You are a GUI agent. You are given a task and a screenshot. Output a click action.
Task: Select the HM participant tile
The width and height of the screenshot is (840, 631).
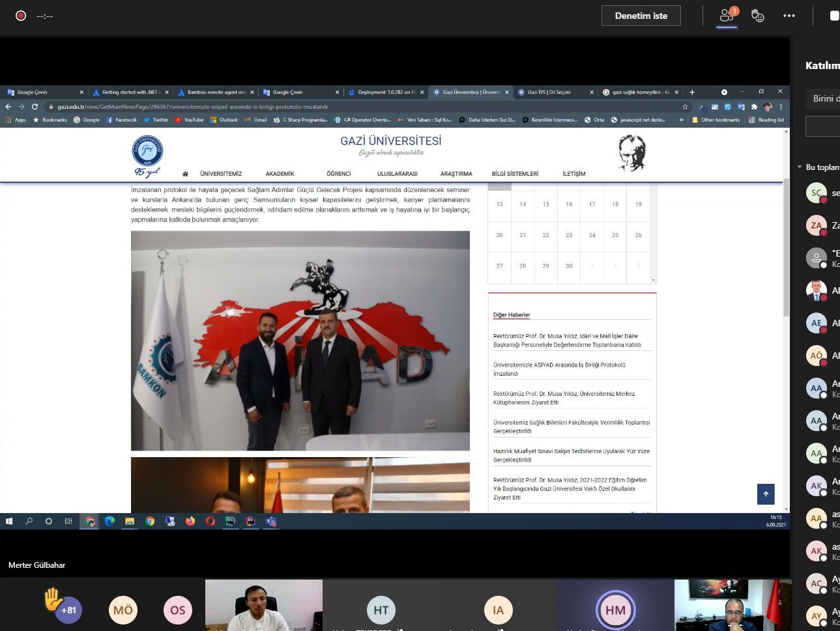pos(615,610)
